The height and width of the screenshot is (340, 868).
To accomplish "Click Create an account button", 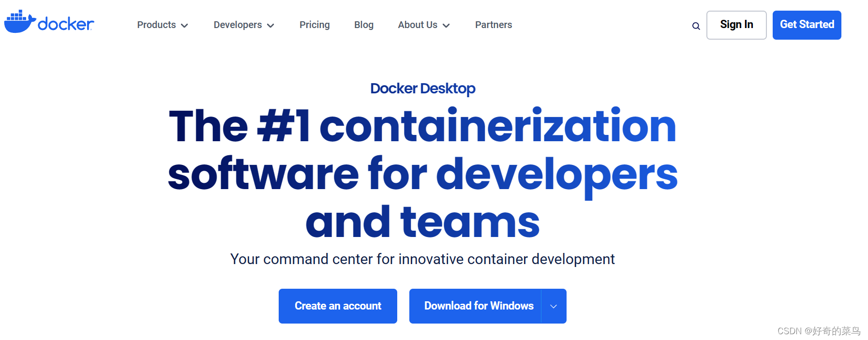I will (x=338, y=306).
